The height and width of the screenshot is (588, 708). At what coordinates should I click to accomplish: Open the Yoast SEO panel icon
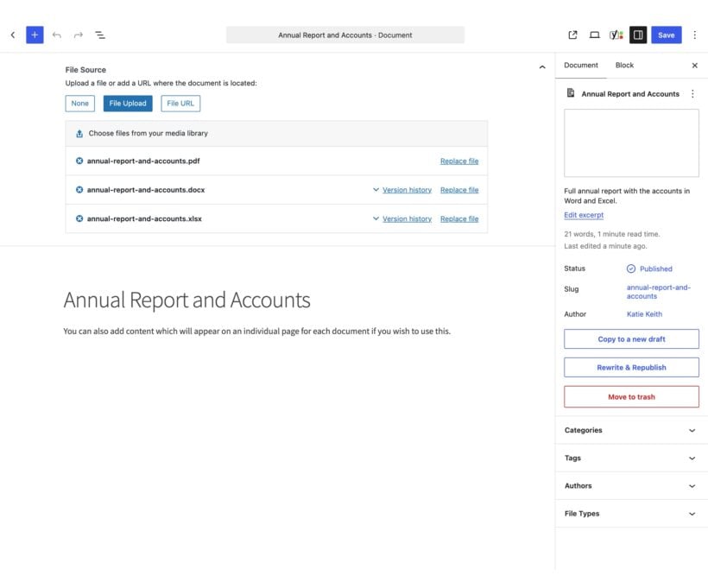pyautogui.click(x=616, y=35)
